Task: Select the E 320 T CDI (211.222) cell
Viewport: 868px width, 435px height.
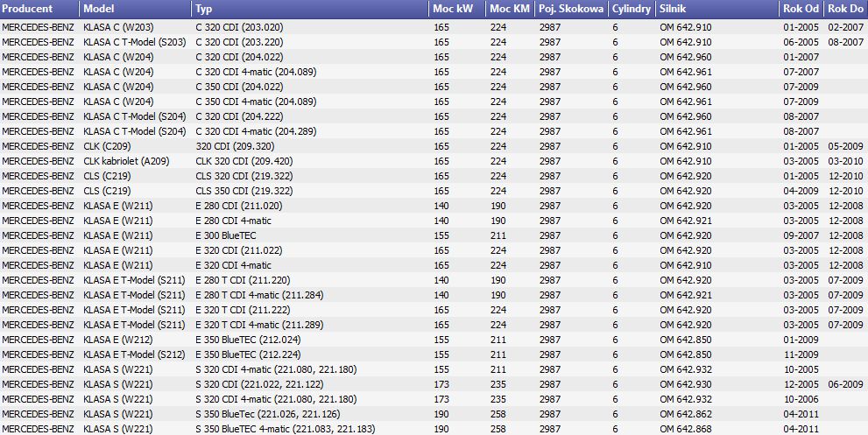Action: [243, 310]
